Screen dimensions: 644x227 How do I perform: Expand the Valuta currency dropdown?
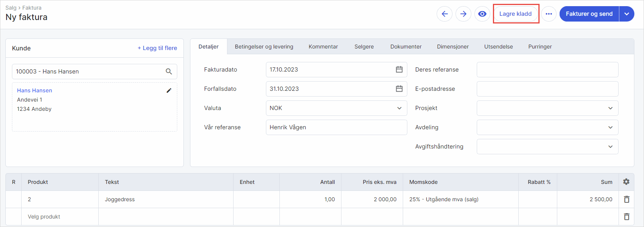[399, 108]
